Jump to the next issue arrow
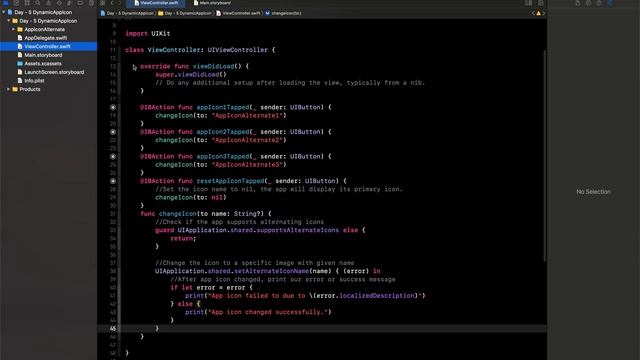Image resolution: width=640 pixels, height=360 pixels. pos(544,13)
